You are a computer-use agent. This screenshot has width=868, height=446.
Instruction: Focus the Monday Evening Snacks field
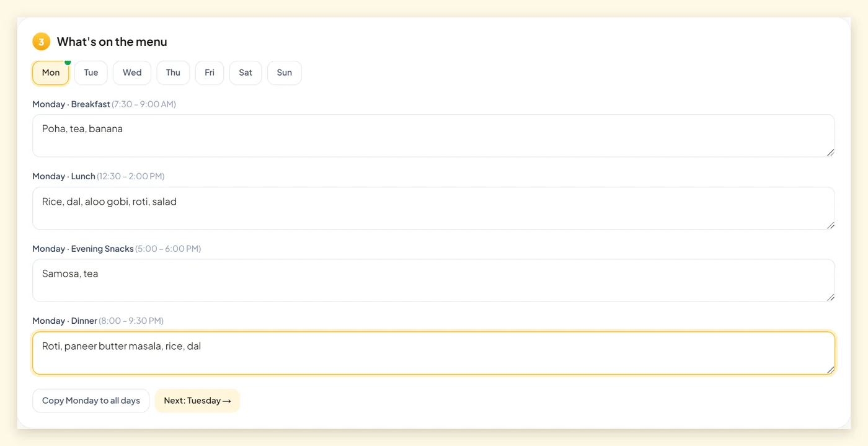(x=433, y=280)
